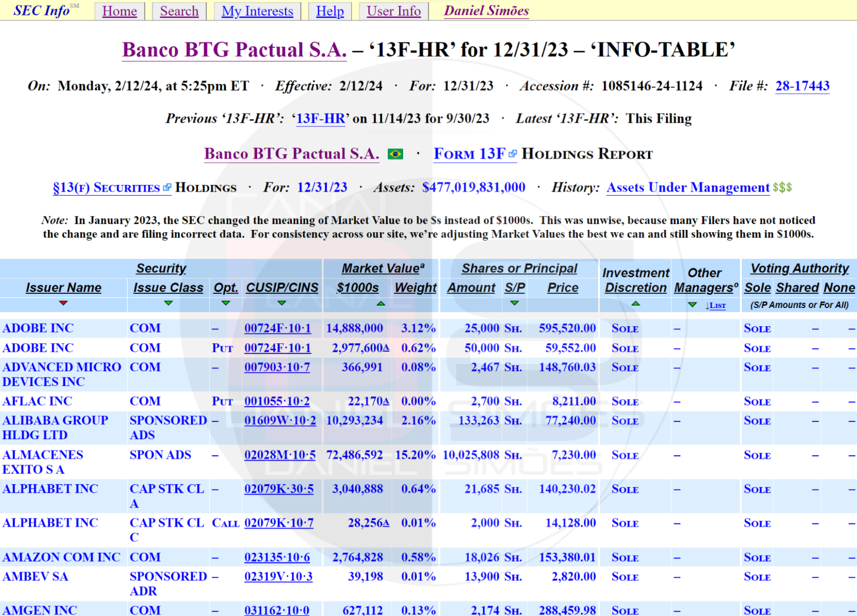Go to the Home tab
The height and width of the screenshot is (616, 857).
120,11
